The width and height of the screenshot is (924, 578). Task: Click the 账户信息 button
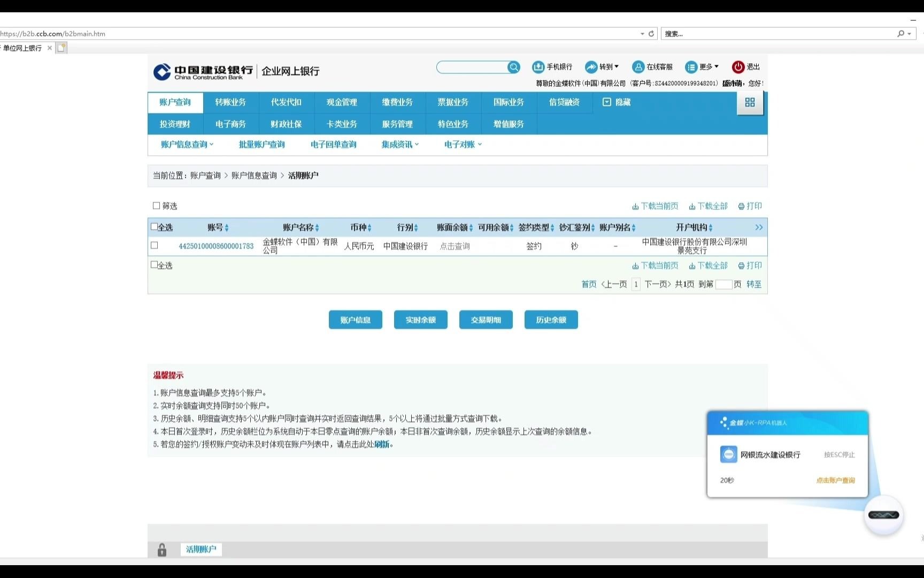356,320
